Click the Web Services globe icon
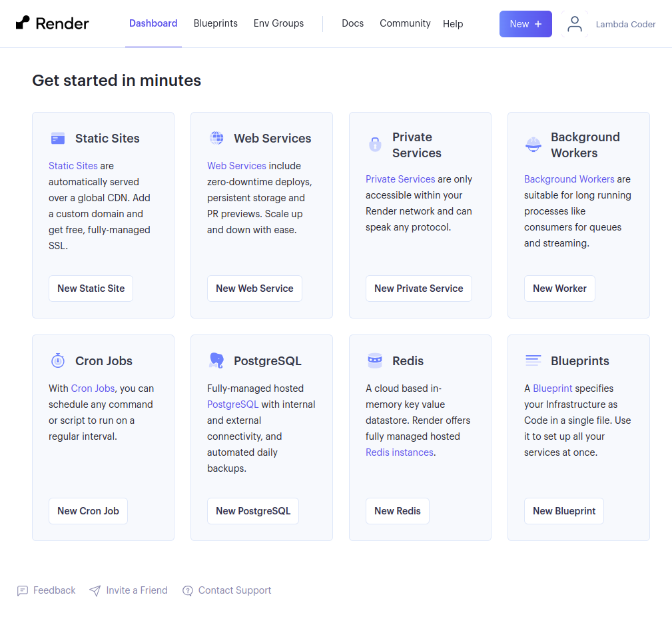The width and height of the screenshot is (672, 619). pyautogui.click(x=216, y=138)
